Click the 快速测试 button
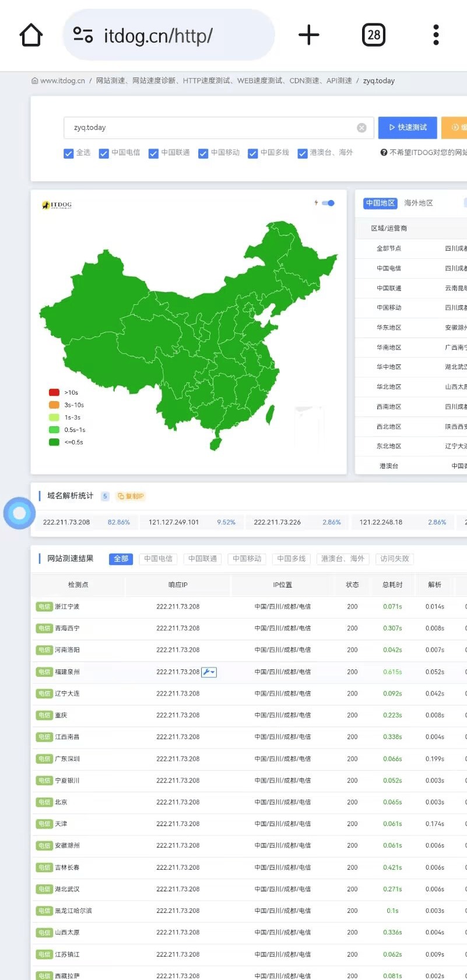 click(408, 128)
